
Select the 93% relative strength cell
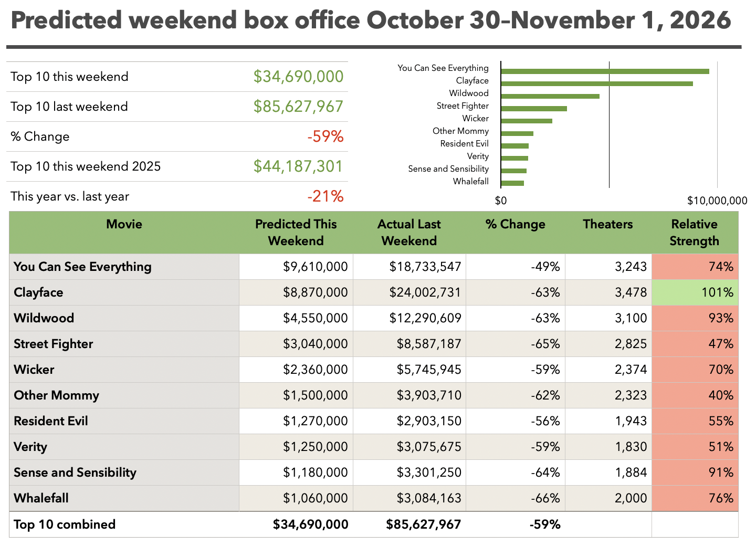695,318
